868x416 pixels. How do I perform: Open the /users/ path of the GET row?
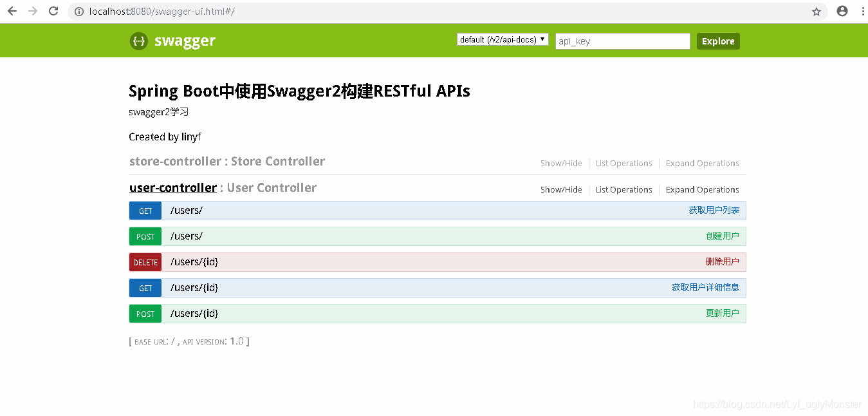pos(187,211)
